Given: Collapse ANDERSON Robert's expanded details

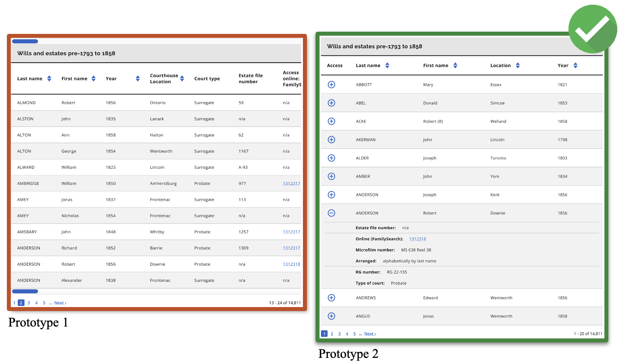Looking at the screenshot, I should point(331,213).
